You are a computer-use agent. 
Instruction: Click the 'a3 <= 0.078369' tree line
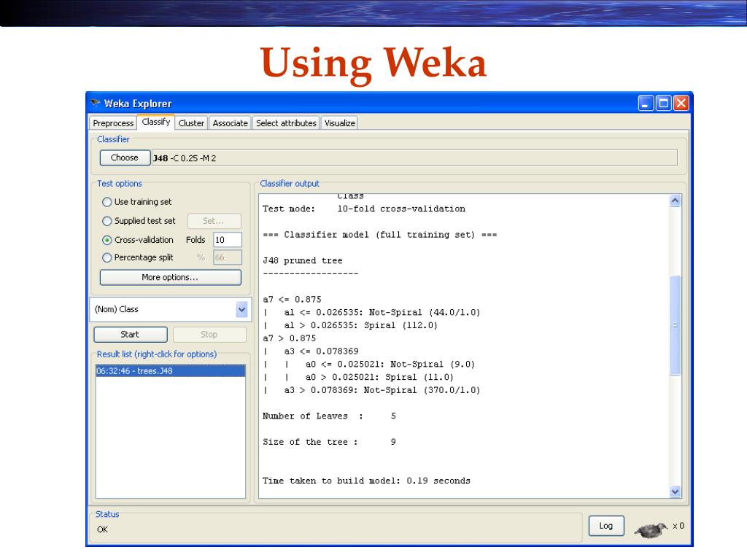pyautogui.click(x=321, y=351)
